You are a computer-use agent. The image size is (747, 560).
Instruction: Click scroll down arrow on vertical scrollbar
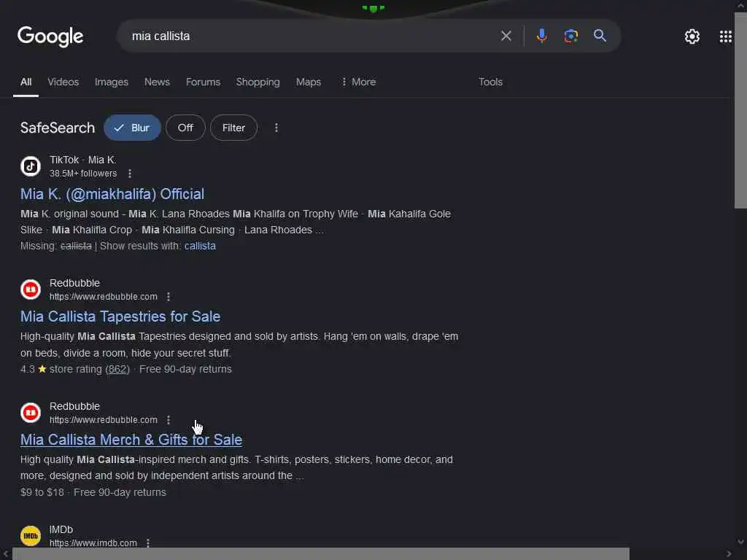pyautogui.click(x=740, y=542)
